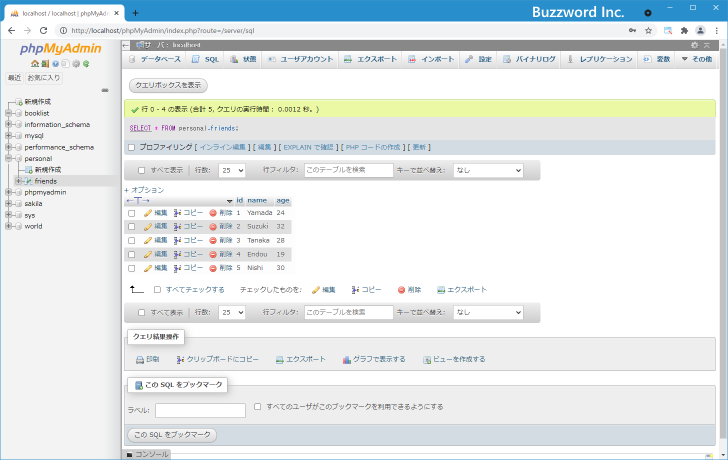Click bulk edit pencil for checked rows
This screenshot has width=728, height=460.
point(316,290)
